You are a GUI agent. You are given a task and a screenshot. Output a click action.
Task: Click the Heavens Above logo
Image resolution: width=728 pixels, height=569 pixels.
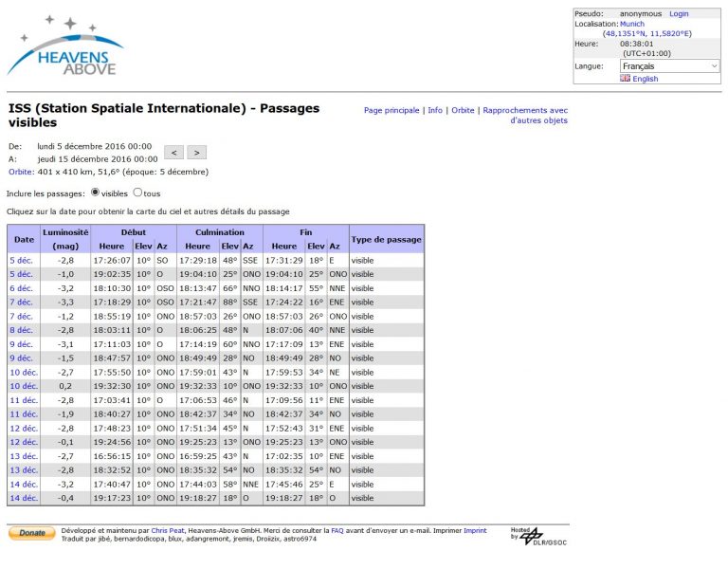(65, 46)
